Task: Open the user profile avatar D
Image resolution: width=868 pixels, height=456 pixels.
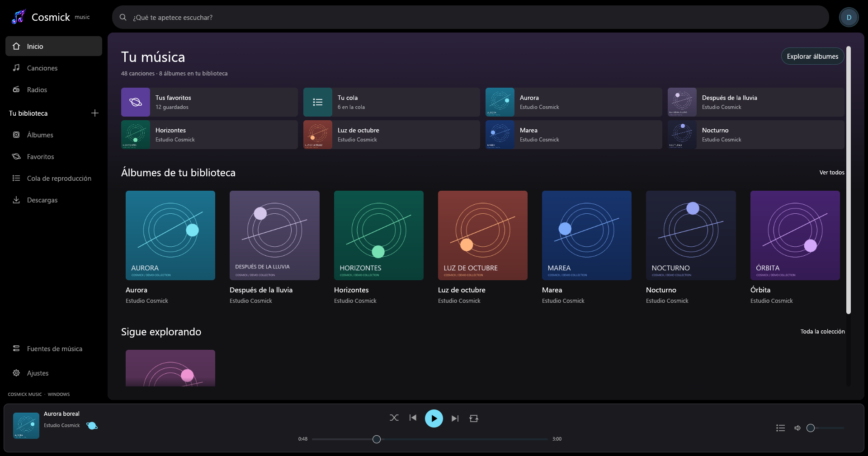Action: click(x=849, y=17)
